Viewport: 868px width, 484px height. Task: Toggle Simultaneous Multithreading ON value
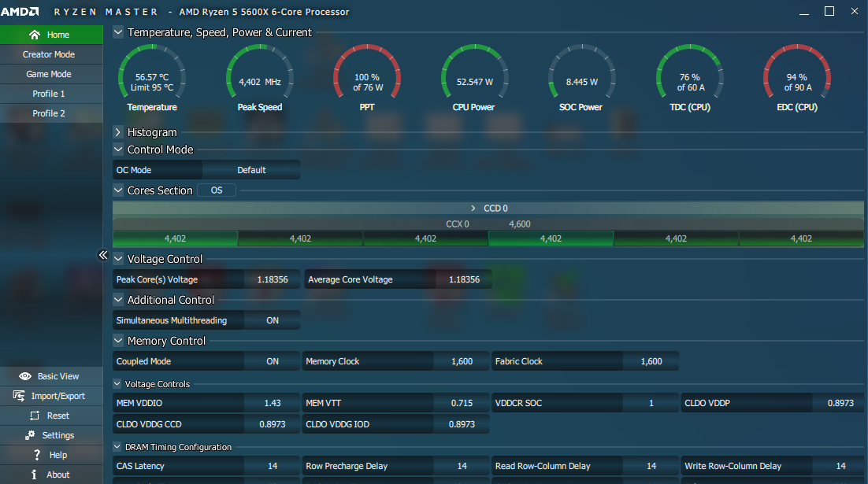(273, 320)
